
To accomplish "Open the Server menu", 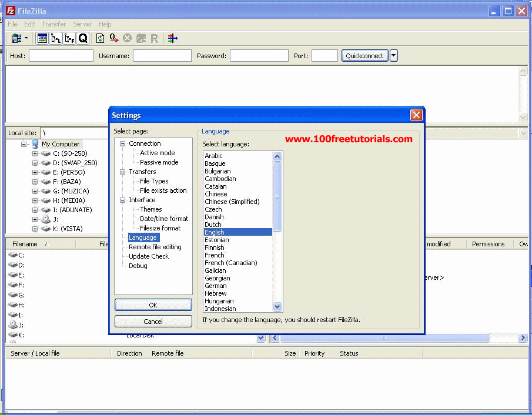I will 82,24.
